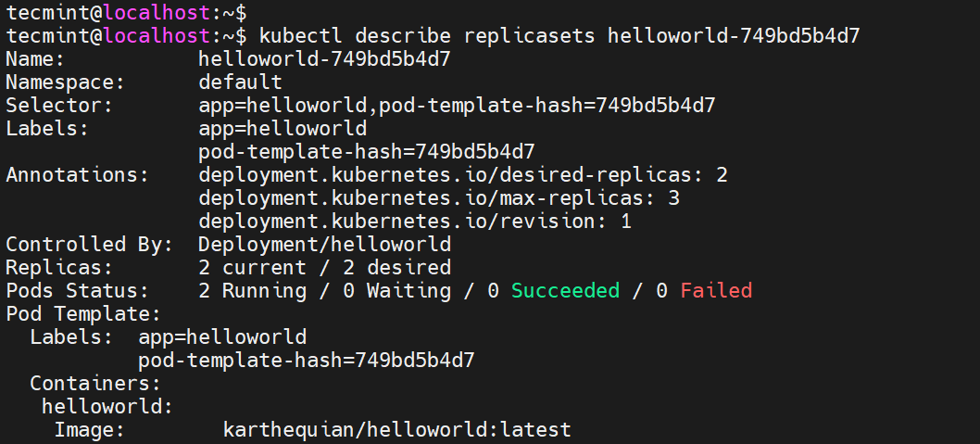
Task: Click the empty first prompt line
Action: point(125,13)
